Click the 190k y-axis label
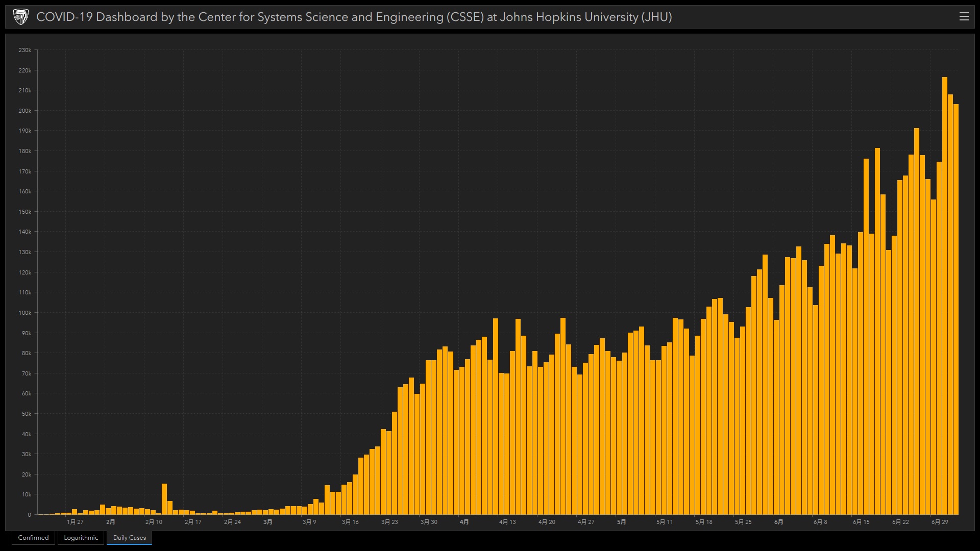Screen dimensions: 980x551 25,131
